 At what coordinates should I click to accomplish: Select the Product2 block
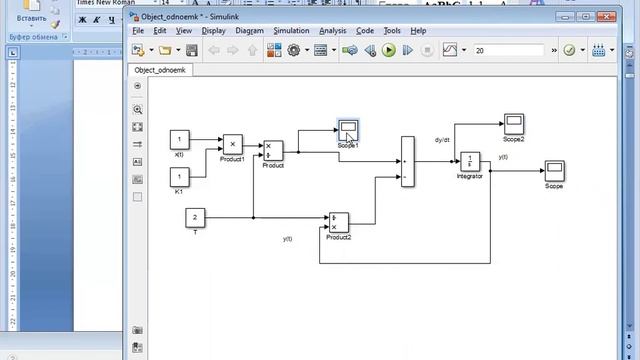[x=339, y=222]
